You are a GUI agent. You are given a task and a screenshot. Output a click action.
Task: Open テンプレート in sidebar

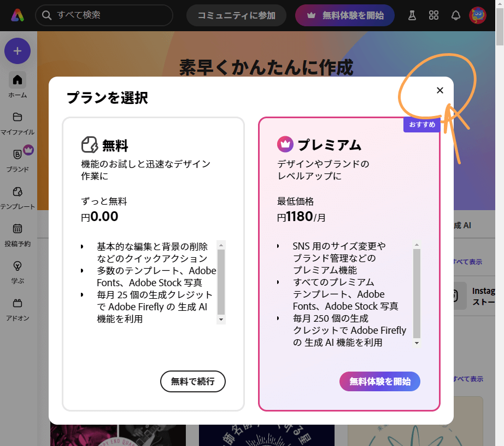(x=17, y=198)
